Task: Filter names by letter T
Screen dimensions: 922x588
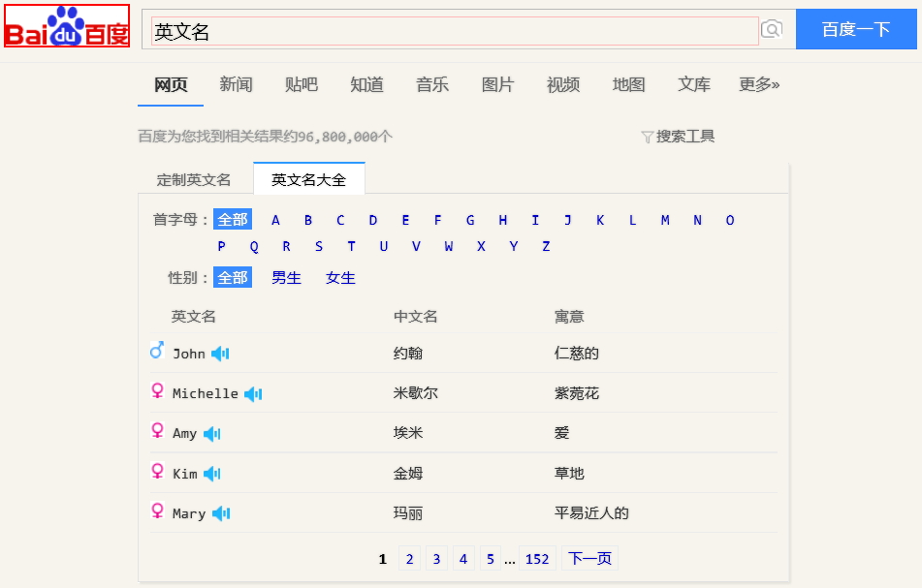Action: 351,246
